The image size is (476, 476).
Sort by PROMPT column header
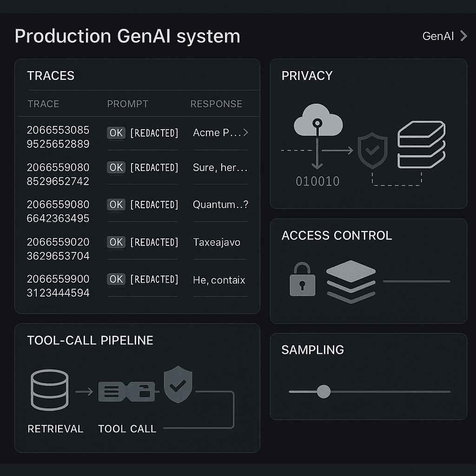(x=127, y=104)
